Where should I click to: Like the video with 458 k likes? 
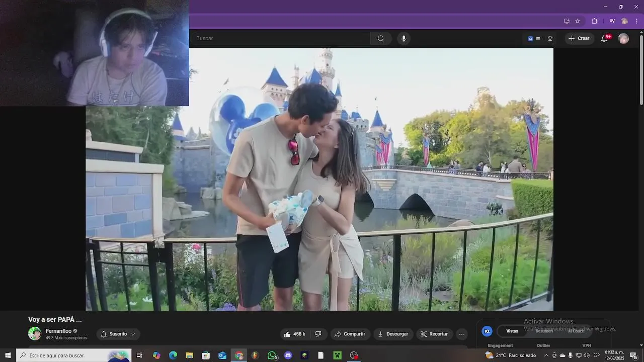coord(294,334)
